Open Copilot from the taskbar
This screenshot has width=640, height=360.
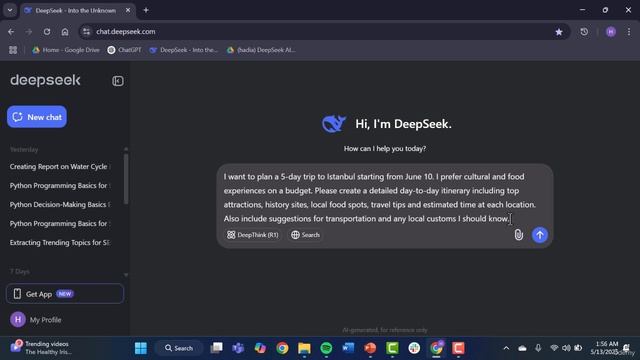(260, 348)
